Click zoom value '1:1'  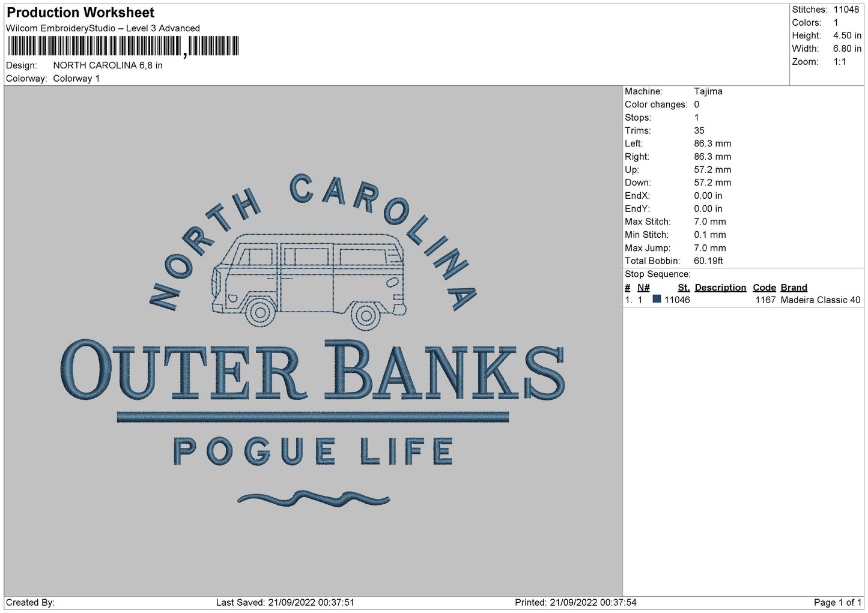tap(839, 62)
